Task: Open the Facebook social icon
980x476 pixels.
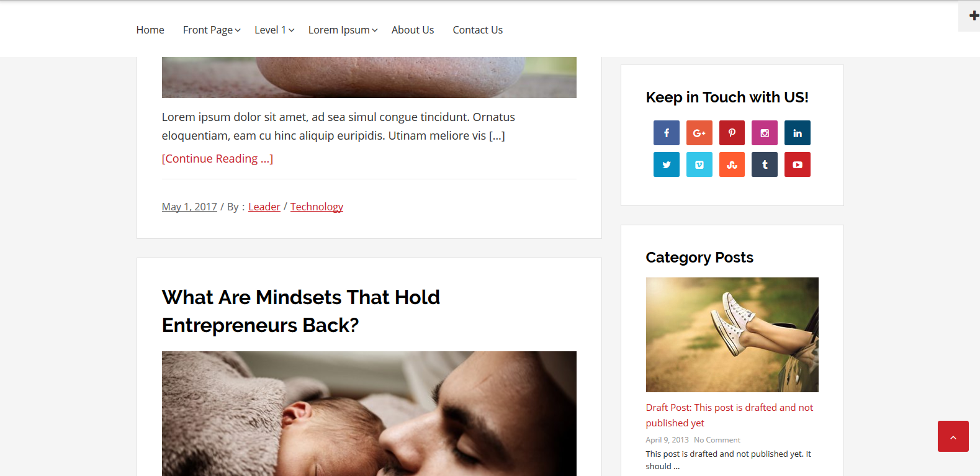Action: [x=667, y=133]
